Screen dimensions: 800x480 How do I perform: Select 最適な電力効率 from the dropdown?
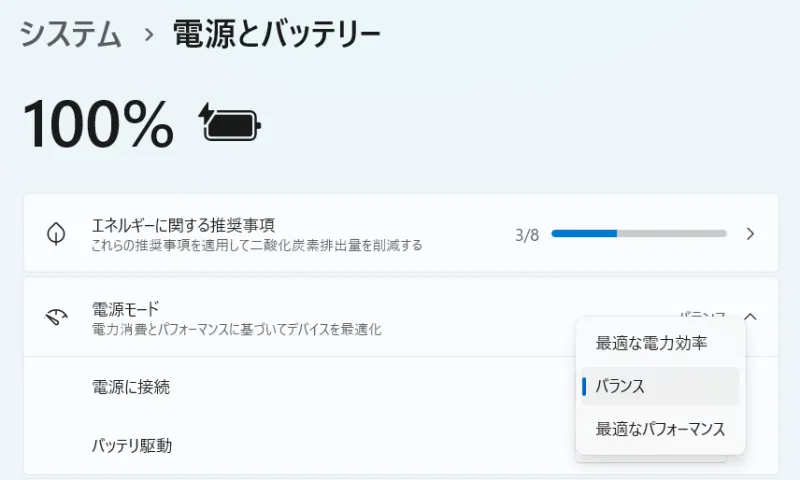[x=652, y=343]
